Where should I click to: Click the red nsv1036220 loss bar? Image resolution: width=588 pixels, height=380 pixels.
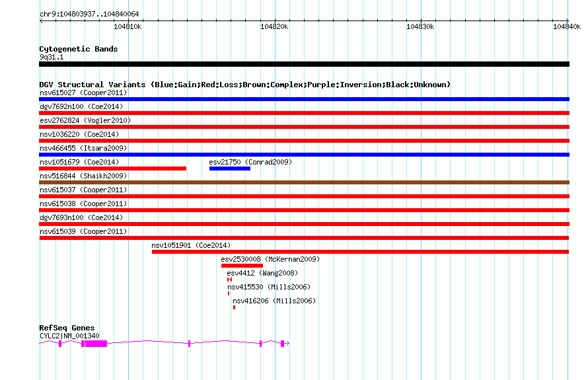coord(304,141)
